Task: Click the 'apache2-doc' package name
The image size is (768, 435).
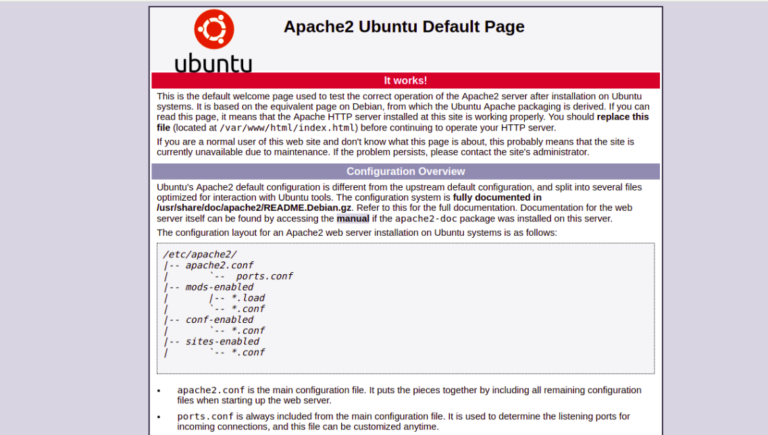Action: (426, 218)
